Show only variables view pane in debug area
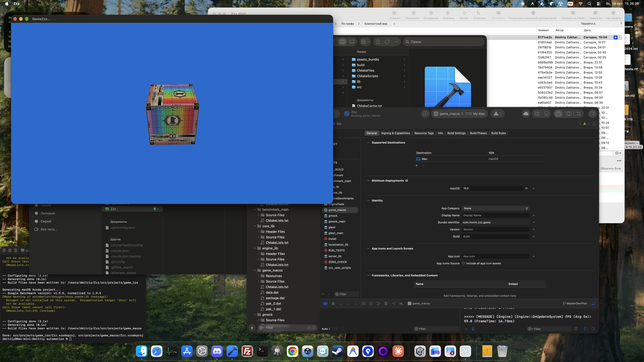644x362 pixels. click(586, 329)
